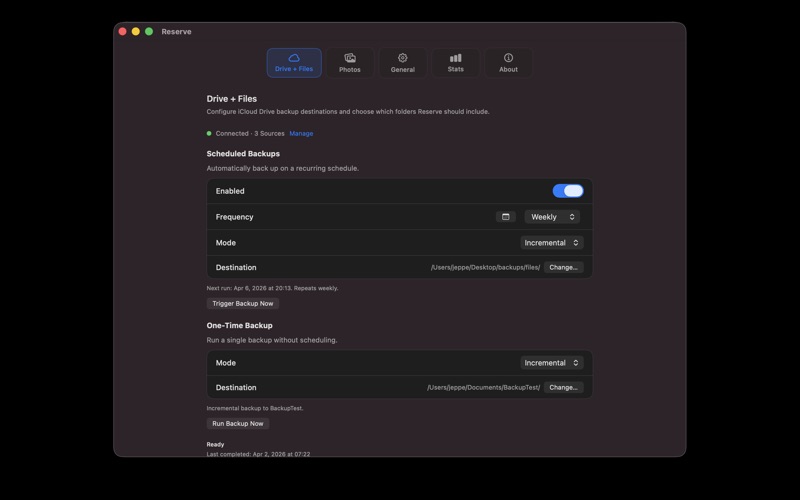This screenshot has height=500, width=800.
Task: Switch to the Photos tab
Action: 349,63
